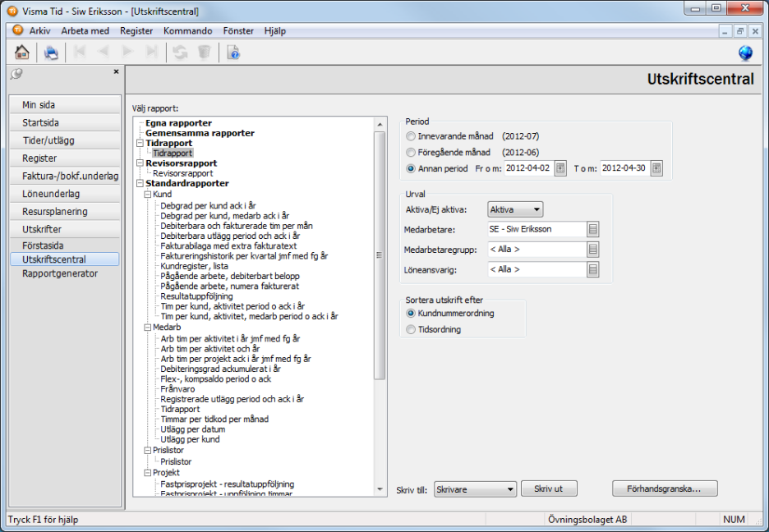Select Innevarande månad period option
769x532 pixels.
point(411,136)
